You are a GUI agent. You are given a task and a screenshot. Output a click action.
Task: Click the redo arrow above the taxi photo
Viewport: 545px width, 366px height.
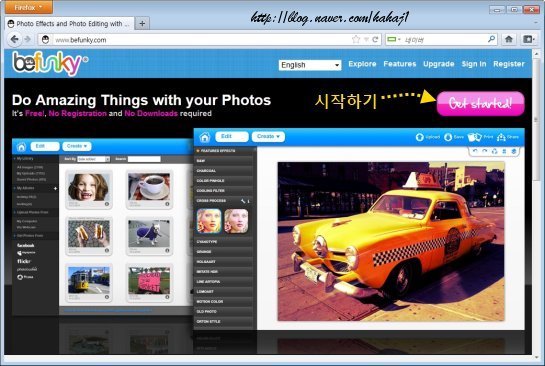point(485,151)
